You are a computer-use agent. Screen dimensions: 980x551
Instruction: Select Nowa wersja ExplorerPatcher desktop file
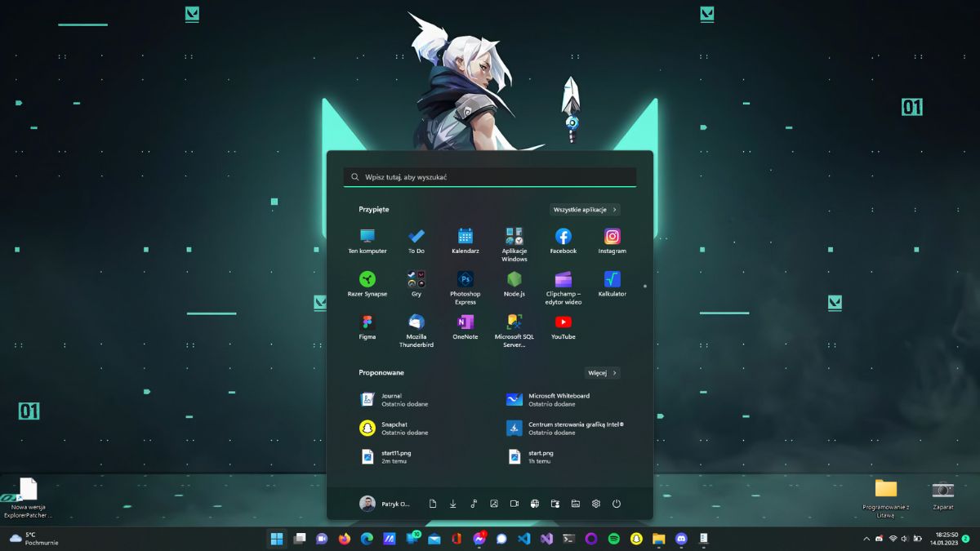pos(28,498)
